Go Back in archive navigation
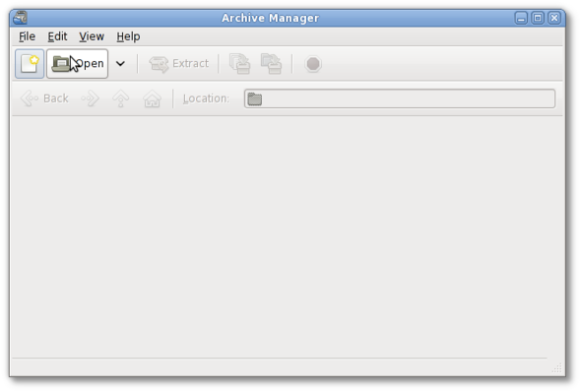The height and width of the screenshot is (392, 581). 44,98
